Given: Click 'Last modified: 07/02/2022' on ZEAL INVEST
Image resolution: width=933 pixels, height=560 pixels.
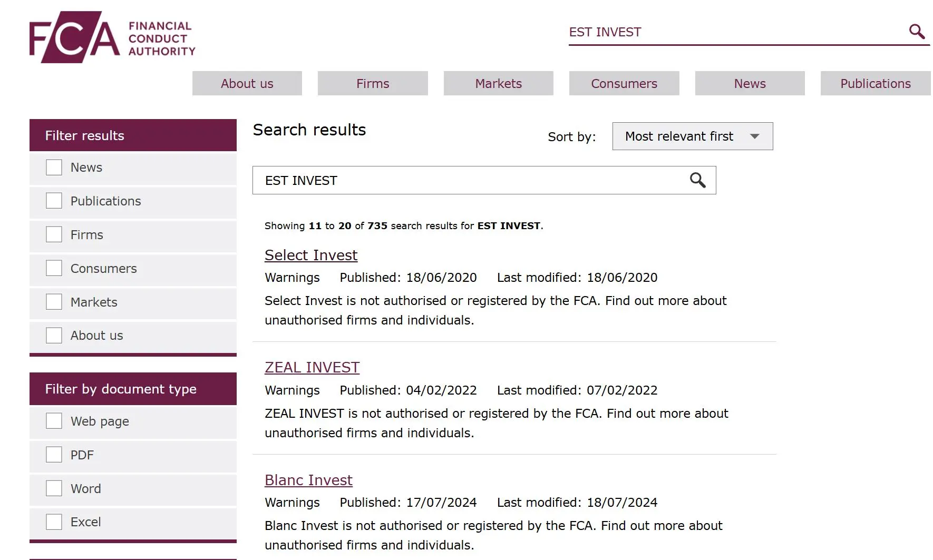Looking at the screenshot, I should (x=577, y=390).
